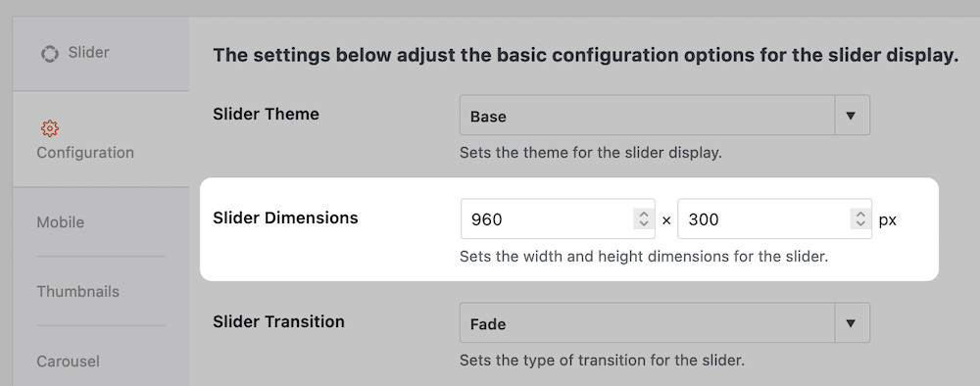Viewport: 980px width, 386px height.
Task: Click the Slider Dimensions label
Action: click(285, 218)
